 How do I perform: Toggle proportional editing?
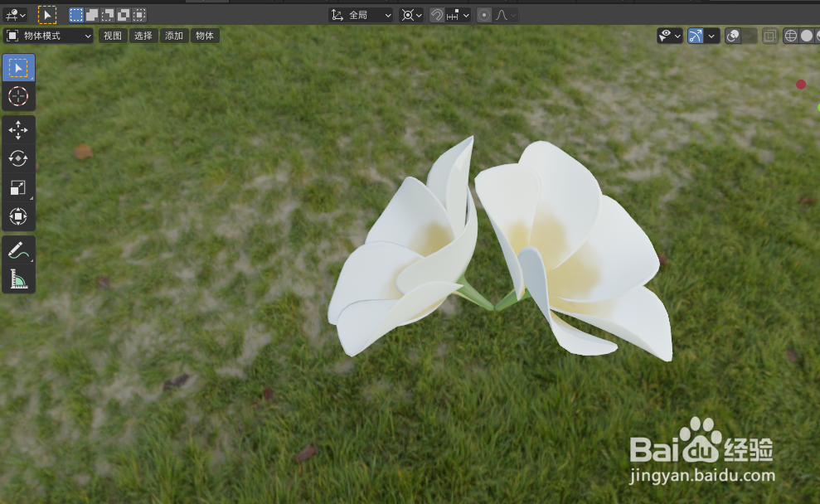(x=483, y=14)
